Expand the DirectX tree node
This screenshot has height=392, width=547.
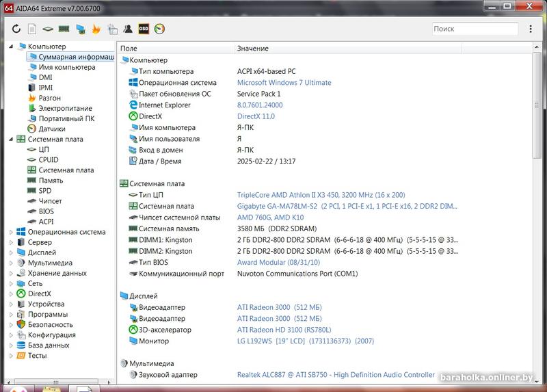point(11,293)
